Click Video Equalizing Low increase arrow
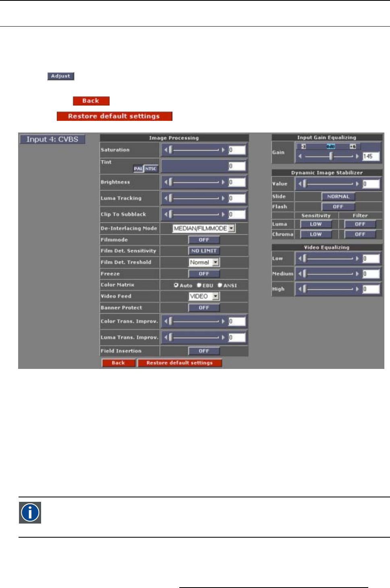Viewport: 390px width, 588px height. 357,259
